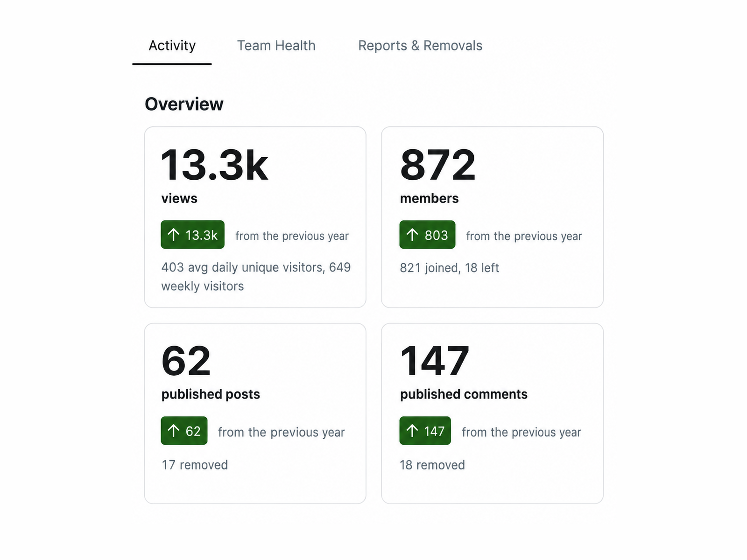The image size is (747, 560).
Task: Click the "17 removed" text
Action: click(195, 465)
